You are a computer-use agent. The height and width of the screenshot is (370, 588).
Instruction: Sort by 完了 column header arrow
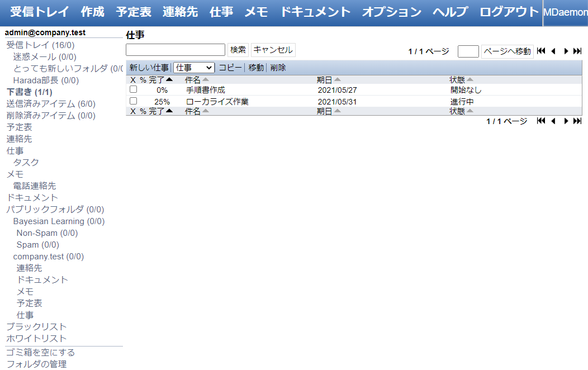click(169, 80)
